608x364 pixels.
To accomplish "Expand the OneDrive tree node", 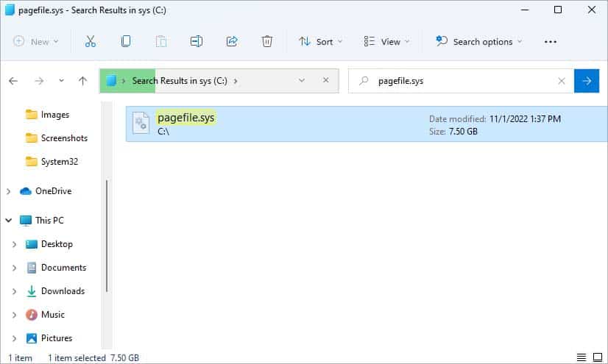I will [9, 191].
